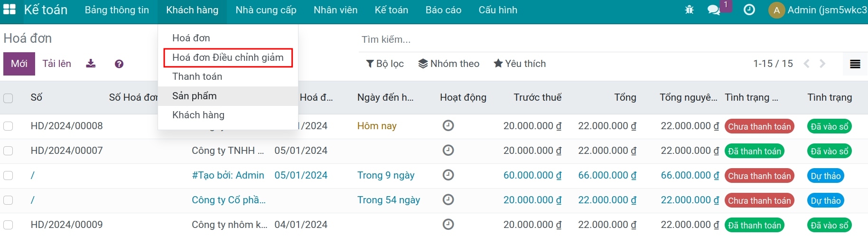Go to previous page arrow

pos(806,64)
